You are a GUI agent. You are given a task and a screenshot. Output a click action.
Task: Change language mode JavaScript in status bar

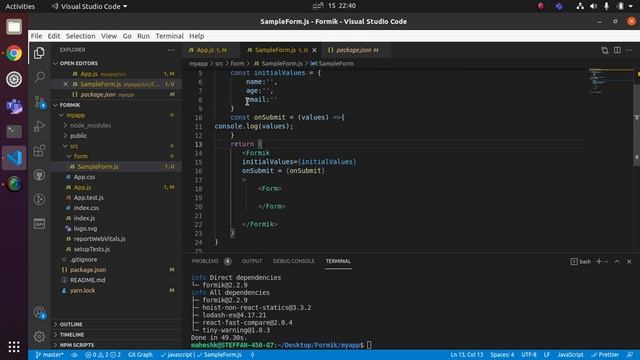pyautogui.click(x=570, y=355)
